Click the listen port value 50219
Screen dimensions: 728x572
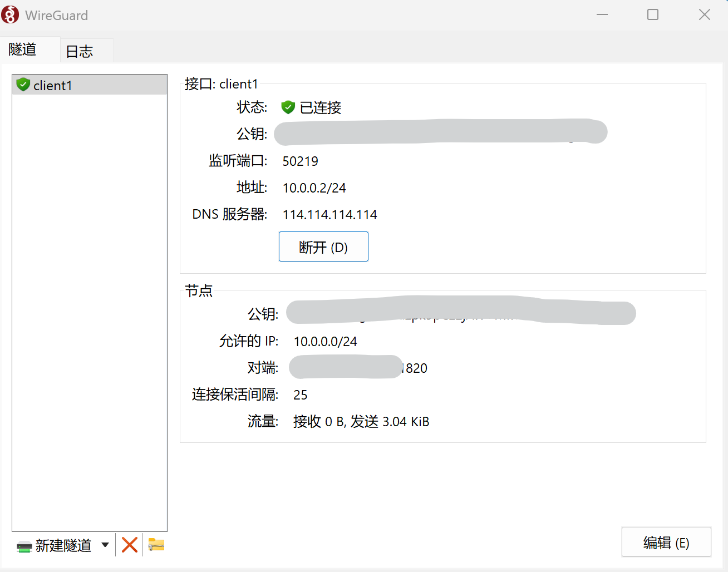[301, 161]
